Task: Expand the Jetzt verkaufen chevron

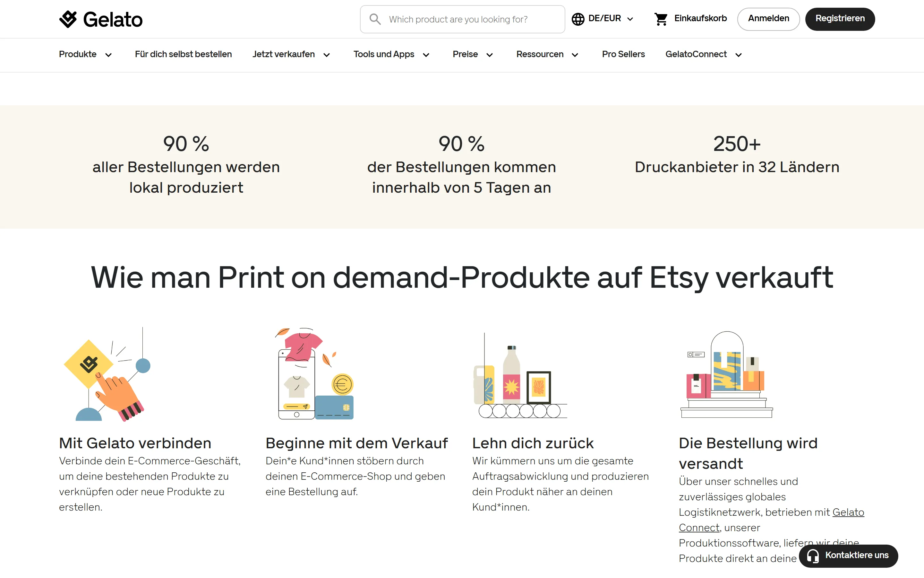Action: pyautogui.click(x=327, y=55)
